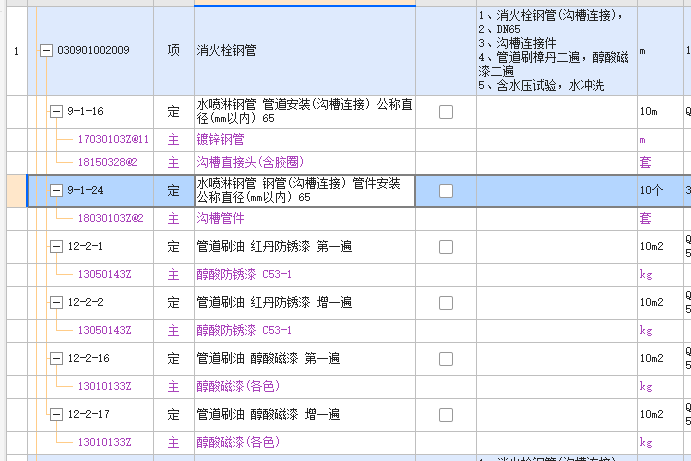The image size is (691, 461).
Task: Collapse quota 12-2-1 node
Action: (56, 246)
